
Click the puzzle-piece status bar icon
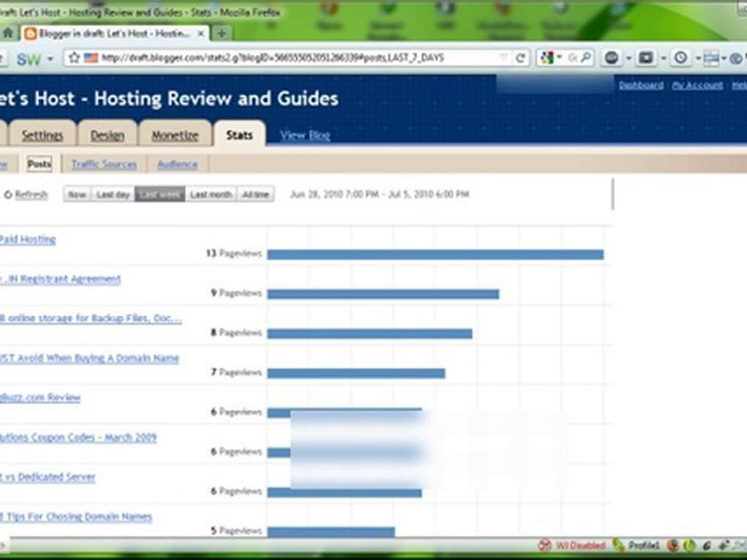coord(724,546)
